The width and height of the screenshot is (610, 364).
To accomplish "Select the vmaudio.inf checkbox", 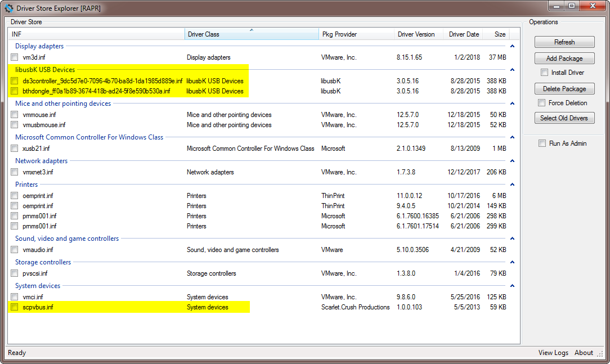I will click(15, 250).
